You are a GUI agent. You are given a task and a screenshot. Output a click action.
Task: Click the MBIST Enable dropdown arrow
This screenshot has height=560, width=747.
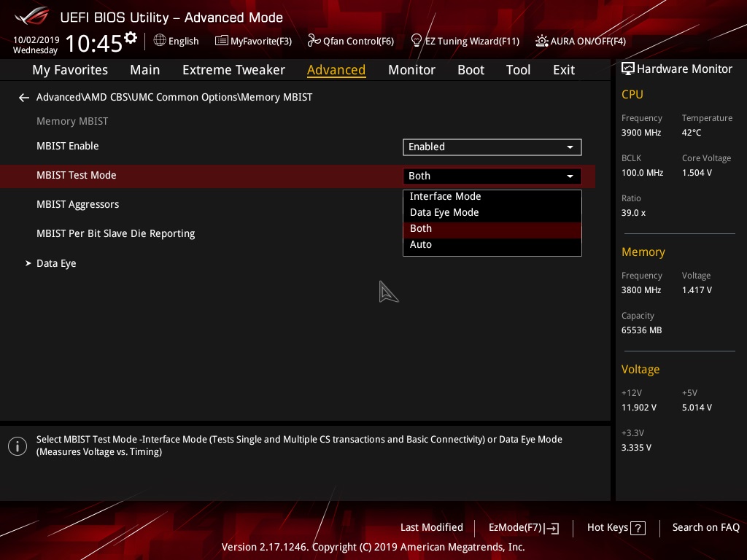pos(570,147)
